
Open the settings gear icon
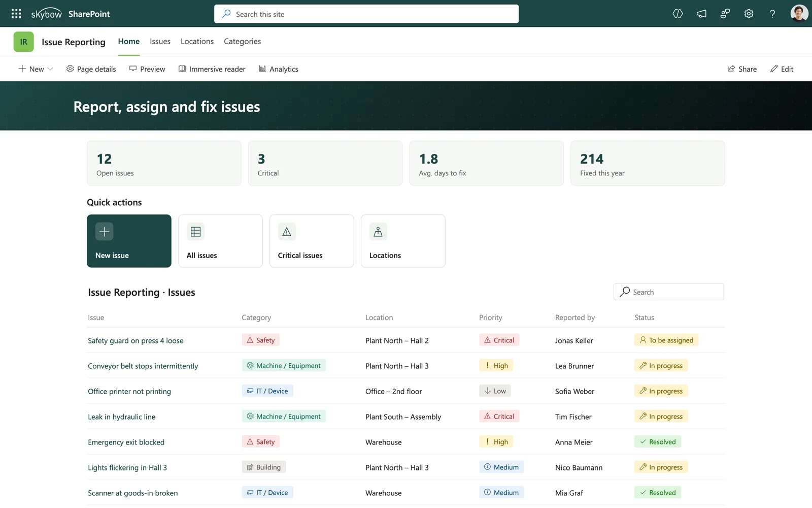(x=749, y=14)
